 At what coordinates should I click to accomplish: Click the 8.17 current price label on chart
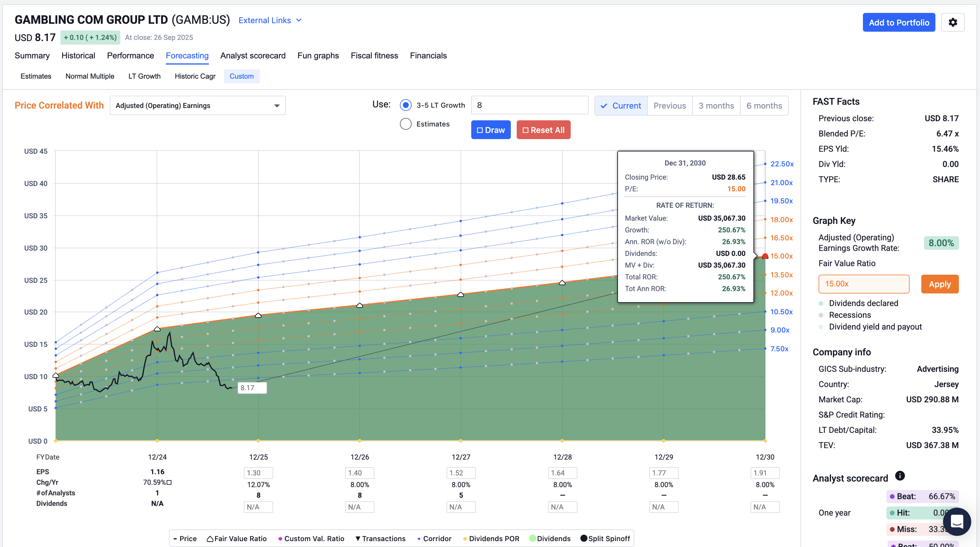252,388
